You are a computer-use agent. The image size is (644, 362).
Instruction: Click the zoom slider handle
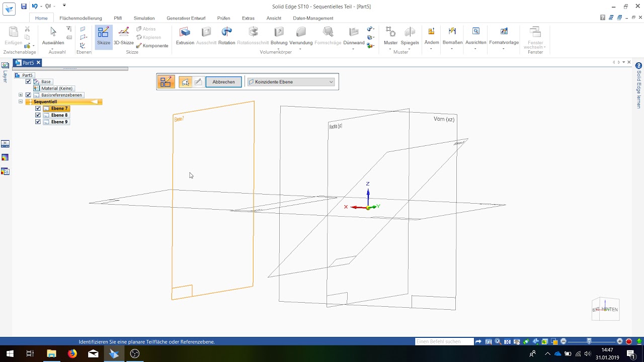click(x=589, y=341)
